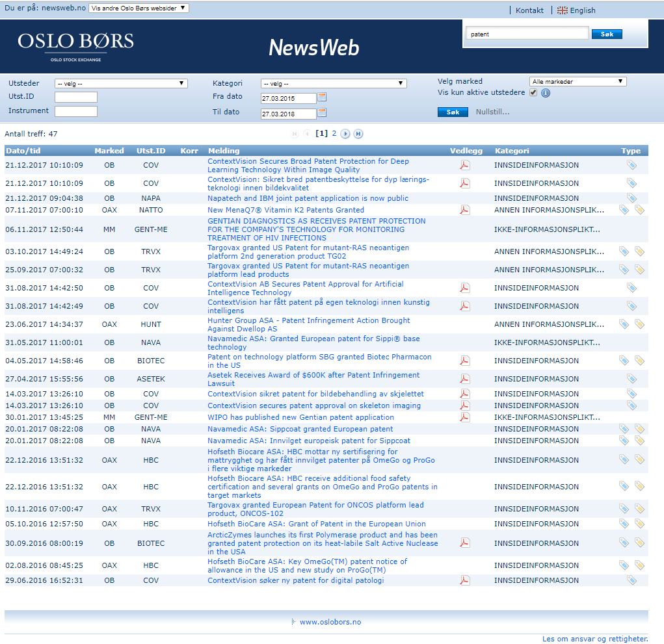Select current page [1] indicator
Image resolution: width=664 pixels, height=644 pixels.
coord(321,134)
